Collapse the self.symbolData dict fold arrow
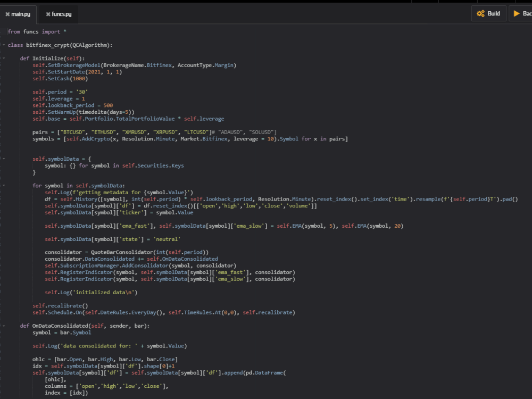 click(x=4, y=159)
